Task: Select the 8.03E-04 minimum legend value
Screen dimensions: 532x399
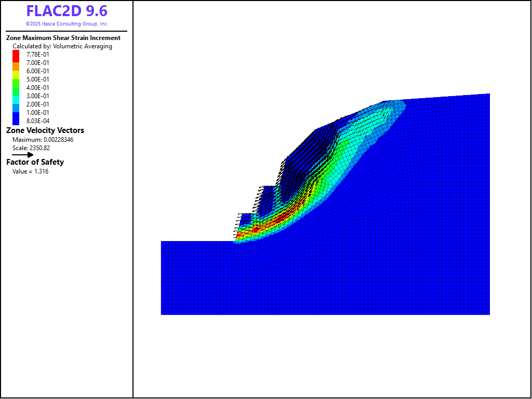Action: [38, 121]
